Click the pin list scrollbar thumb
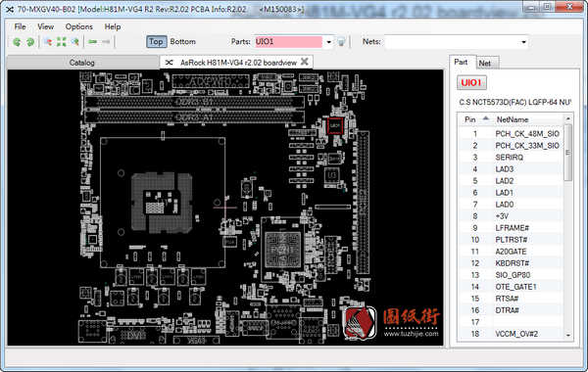The image size is (588, 372). (x=567, y=152)
